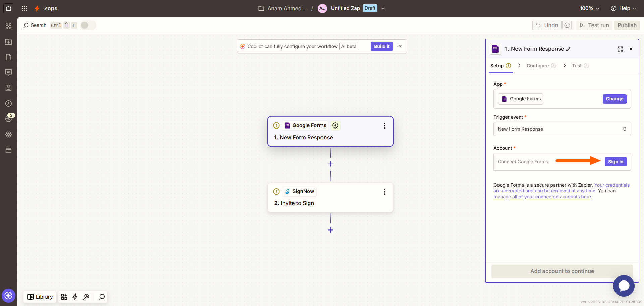Screen dimensions: 644x306
Task: Open Tables from the bottom of the sidebar
Action: [9, 150]
